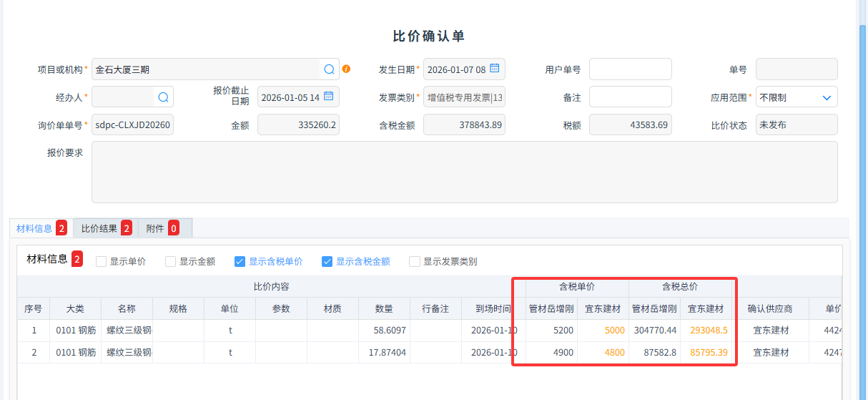Open 发票类别 combo box
868x400 pixels.
[464, 97]
